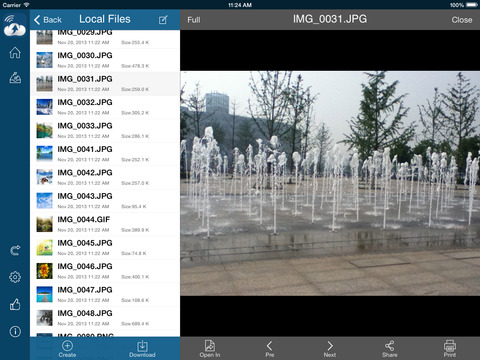Create a new item
The height and width of the screenshot is (360, 480).
pos(67,349)
